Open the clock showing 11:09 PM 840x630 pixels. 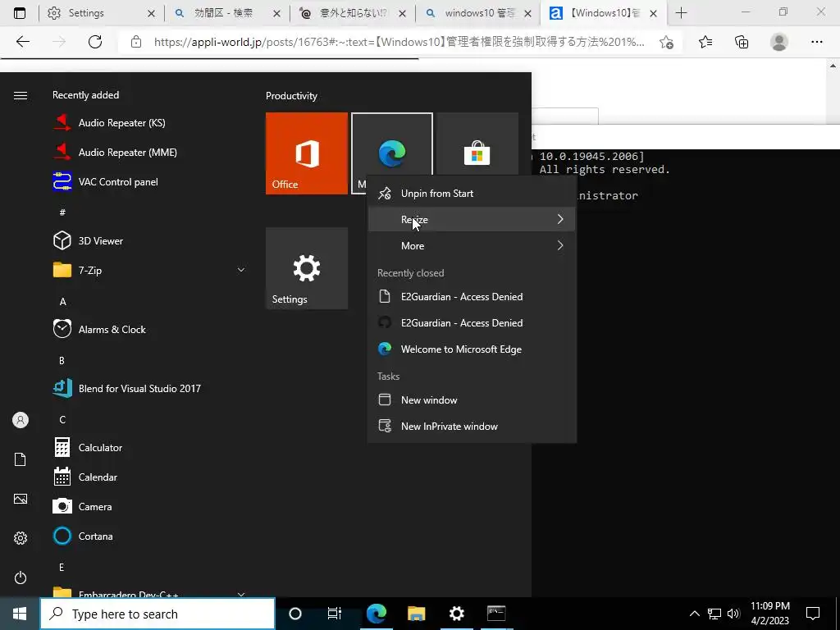pyautogui.click(x=769, y=614)
